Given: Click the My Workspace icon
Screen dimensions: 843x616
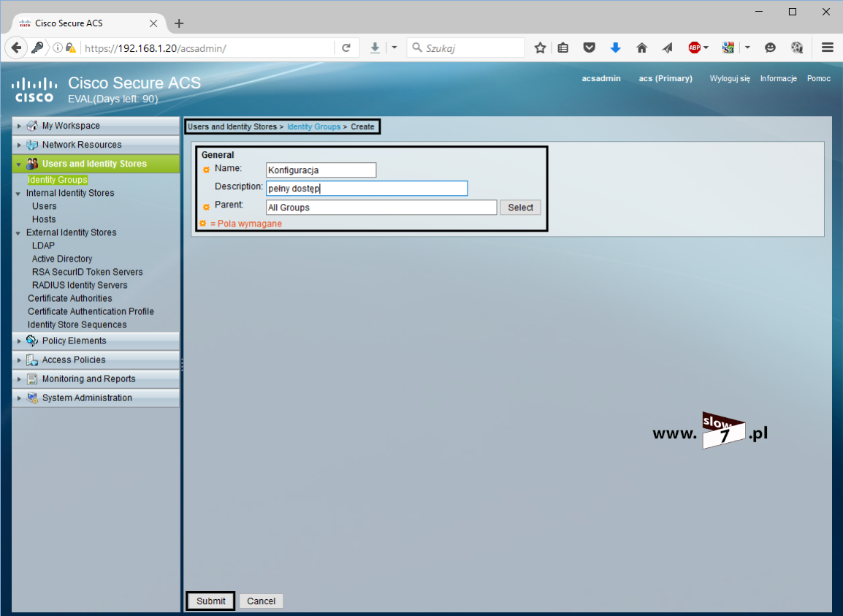Looking at the screenshot, I should [x=32, y=126].
